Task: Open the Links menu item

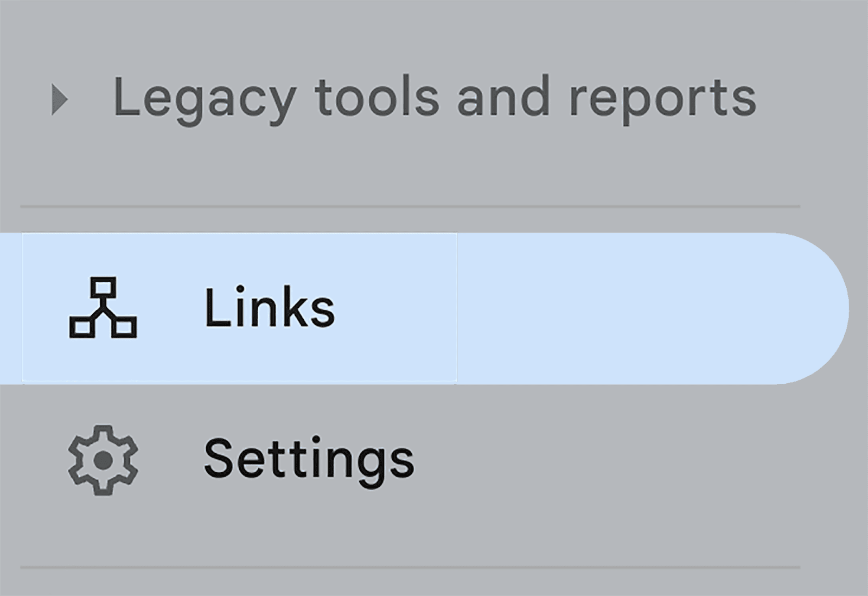Action: pos(270,308)
